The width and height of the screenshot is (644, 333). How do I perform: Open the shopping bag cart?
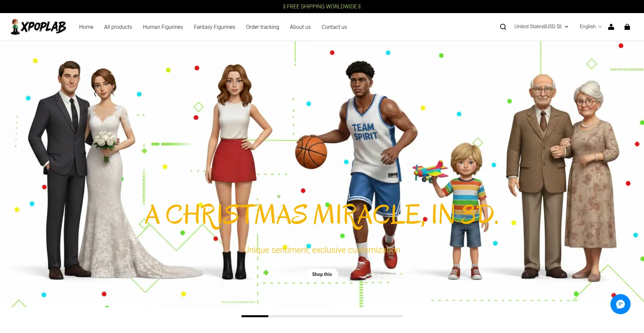click(x=627, y=27)
